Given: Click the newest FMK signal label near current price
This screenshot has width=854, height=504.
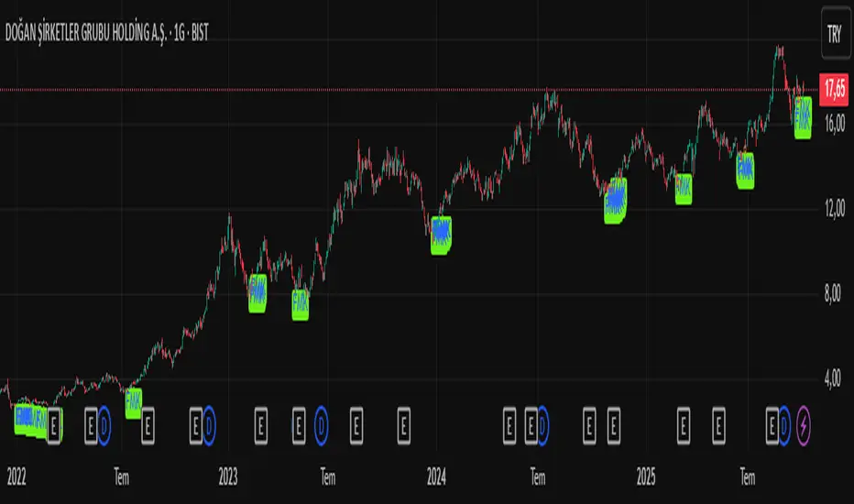Looking at the screenshot, I should coord(803,117).
